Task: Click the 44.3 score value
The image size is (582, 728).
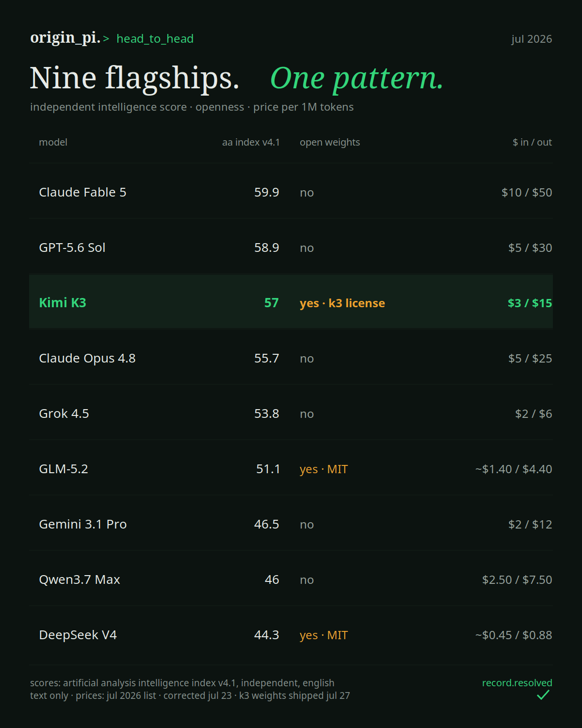Action: [267, 635]
